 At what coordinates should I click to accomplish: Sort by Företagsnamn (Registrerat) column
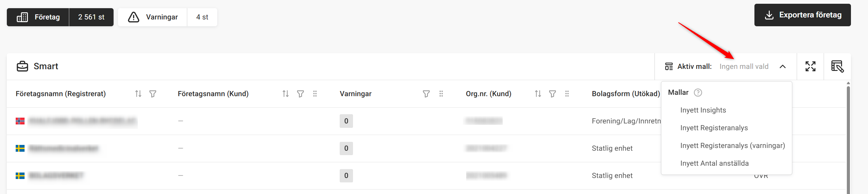(x=138, y=94)
